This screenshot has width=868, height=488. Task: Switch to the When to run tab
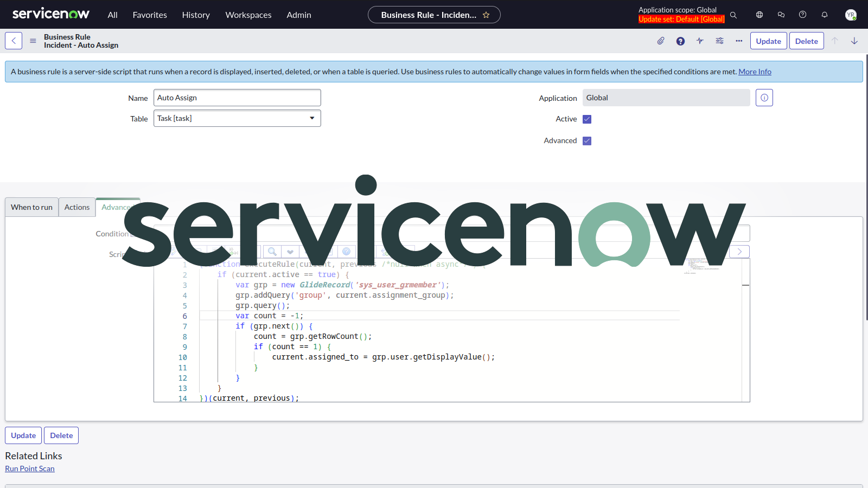tap(31, 207)
